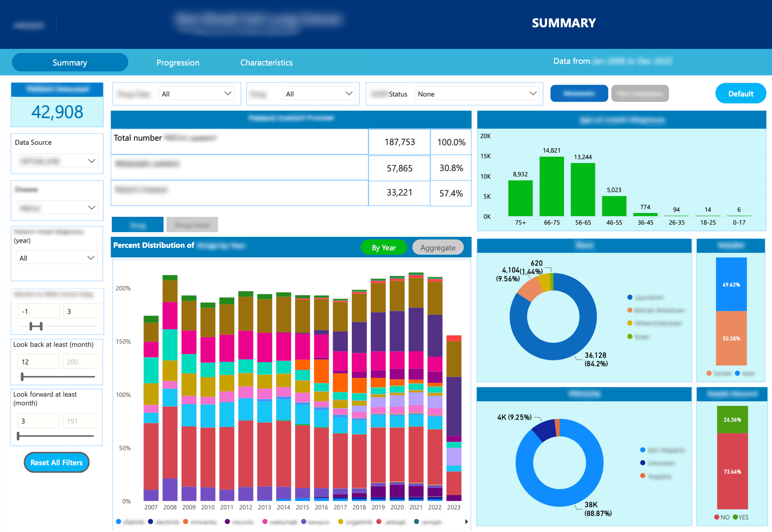Click Look forward minimum field showing 3
This screenshot has width=772, height=532.
[38, 421]
